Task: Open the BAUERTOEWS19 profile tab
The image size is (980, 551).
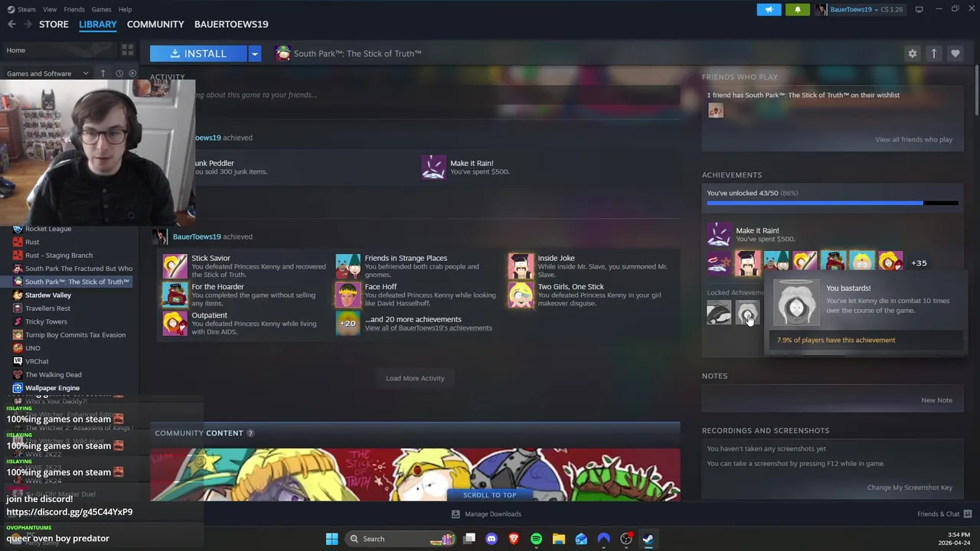Action: pos(231,24)
